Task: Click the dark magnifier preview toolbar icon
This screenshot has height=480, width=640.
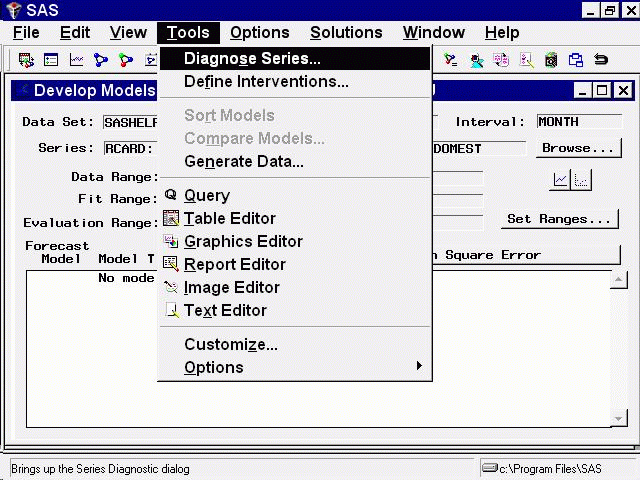Action: [x=551, y=60]
